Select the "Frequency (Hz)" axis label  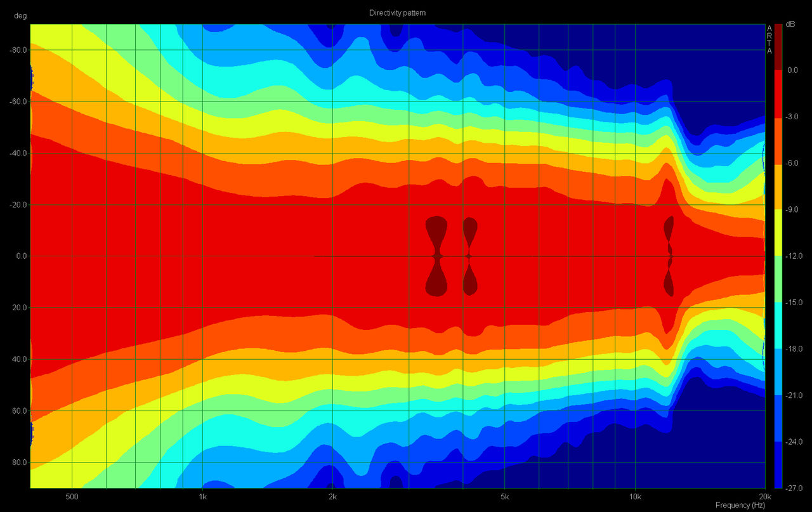pos(740,505)
